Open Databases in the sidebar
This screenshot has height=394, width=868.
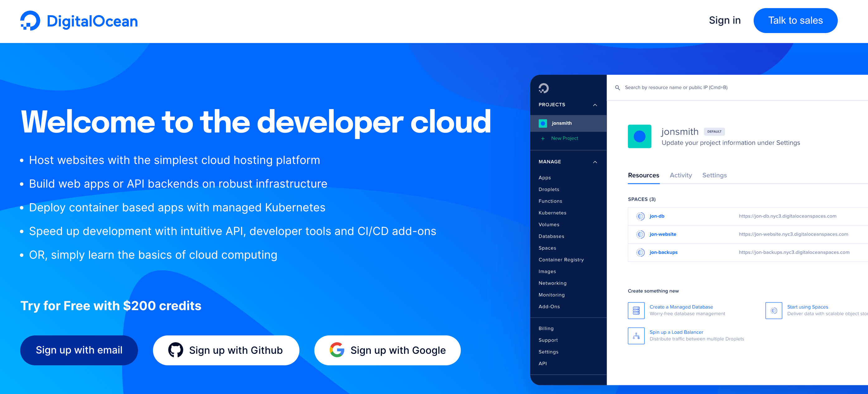click(551, 236)
